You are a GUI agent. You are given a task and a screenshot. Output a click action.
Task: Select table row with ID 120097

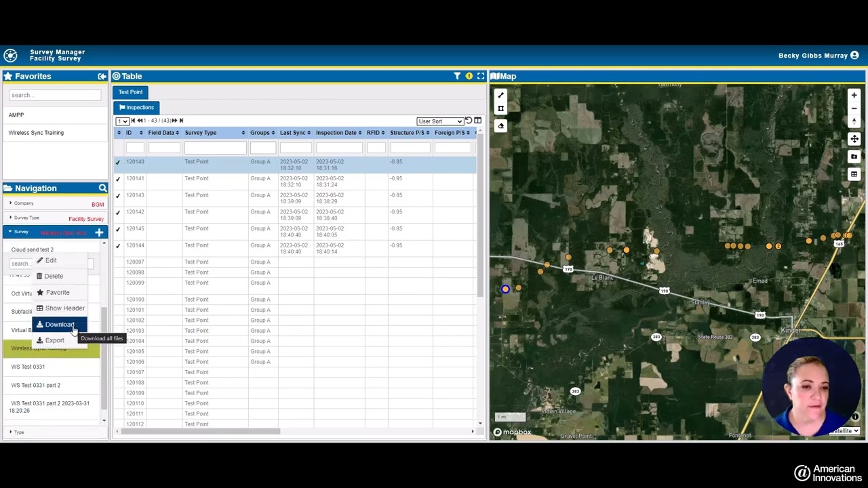[x=295, y=262]
